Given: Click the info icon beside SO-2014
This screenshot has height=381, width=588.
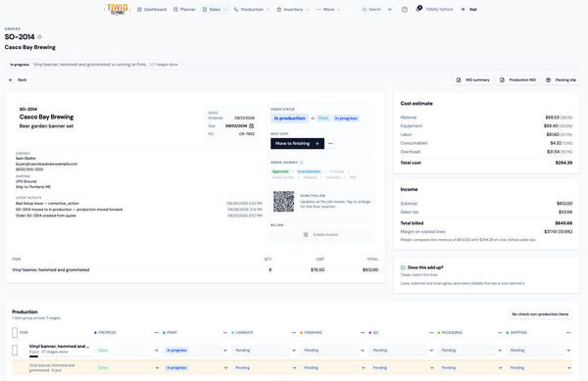Looking at the screenshot, I should point(39,37).
